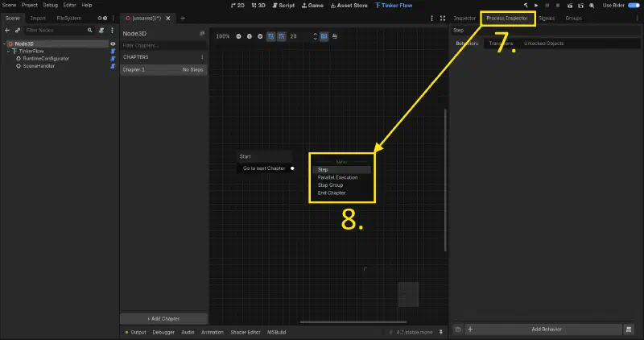Select the Chapter 1 row
Image resolution: width=644 pixels, height=340 pixels.
[x=163, y=69]
